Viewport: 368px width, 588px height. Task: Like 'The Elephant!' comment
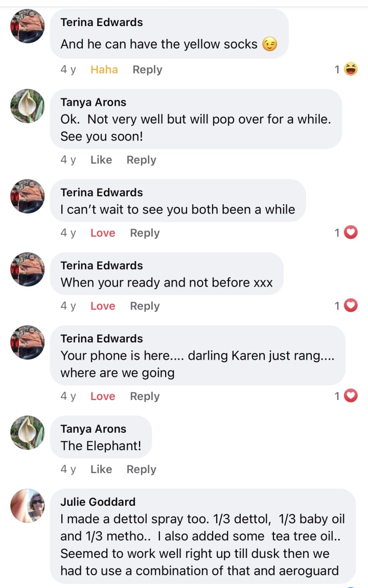pyautogui.click(x=101, y=469)
